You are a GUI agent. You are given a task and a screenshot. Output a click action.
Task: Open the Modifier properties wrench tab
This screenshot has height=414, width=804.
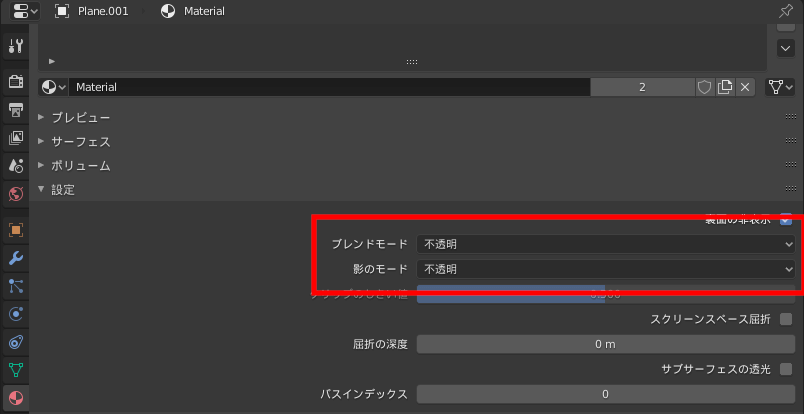pyautogui.click(x=15, y=258)
